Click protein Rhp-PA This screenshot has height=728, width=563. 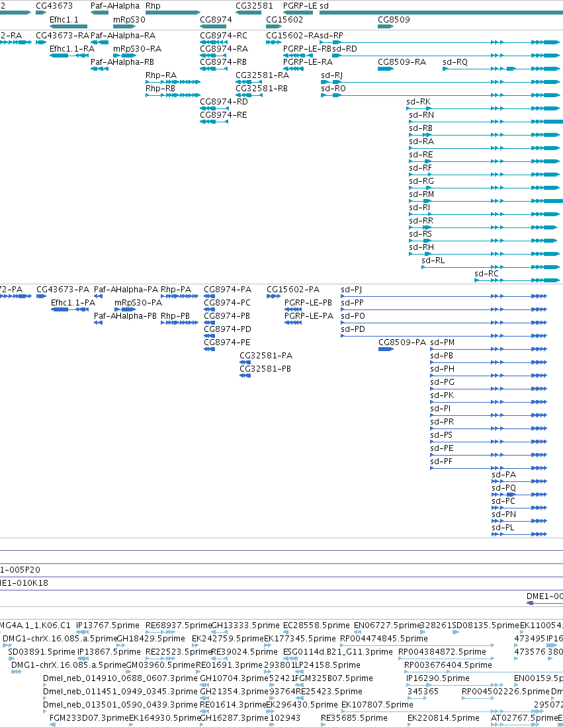pyautogui.click(x=175, y=290)
